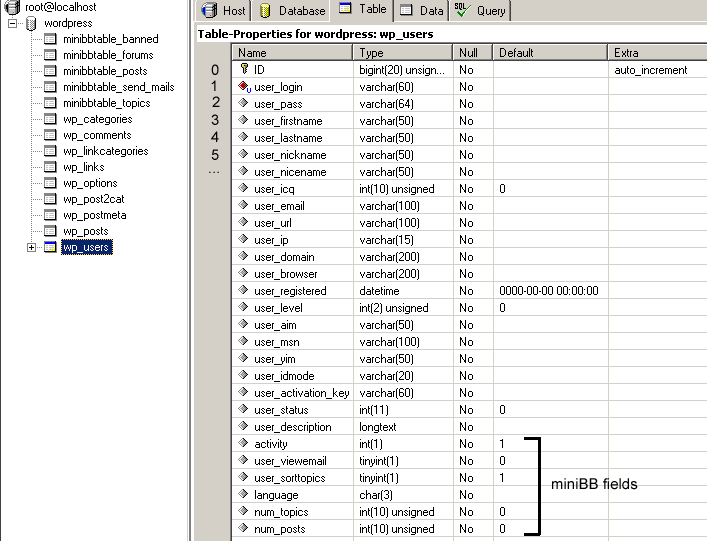Click the wp_comments table icon

(50, 135)
